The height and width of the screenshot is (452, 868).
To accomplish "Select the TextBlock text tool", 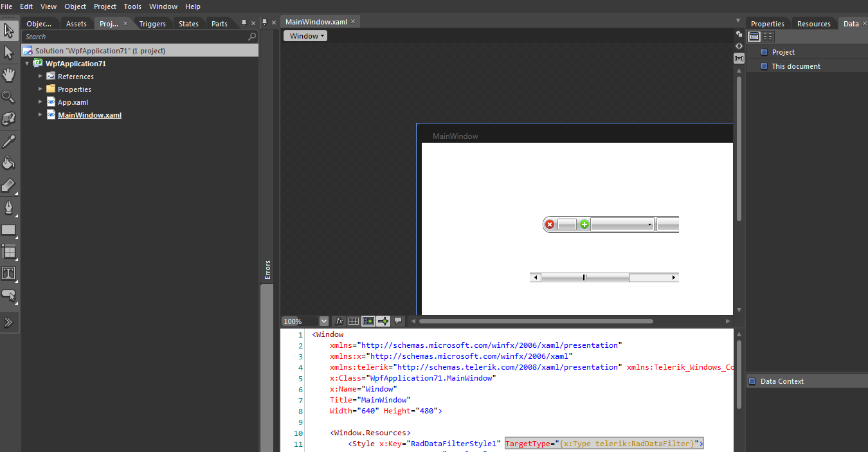I will click(x=9, y=273).
